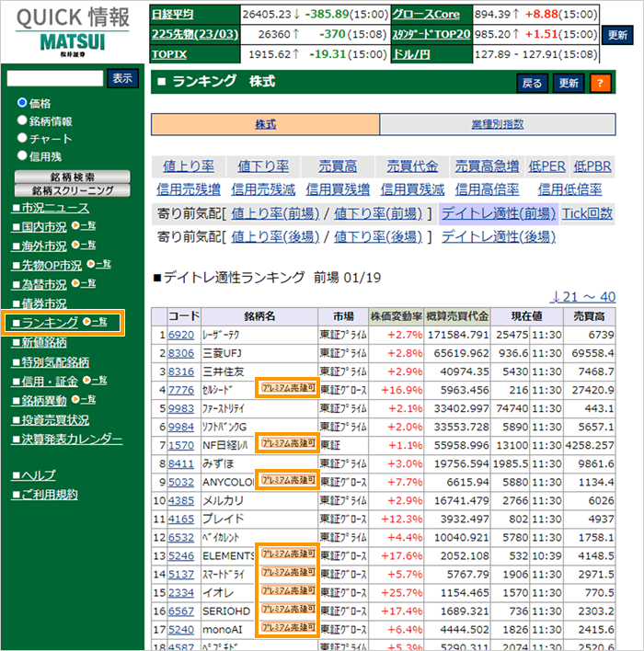Viewport: 644px width, 651px height.
Task: Open the Tick回数 ranking
Action: (x=587, y=213)
